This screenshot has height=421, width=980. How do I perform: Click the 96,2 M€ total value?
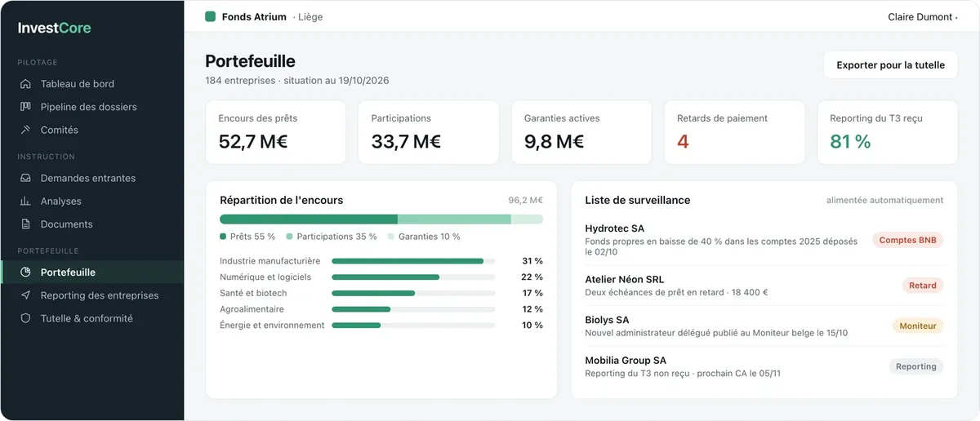coord(526,200)
